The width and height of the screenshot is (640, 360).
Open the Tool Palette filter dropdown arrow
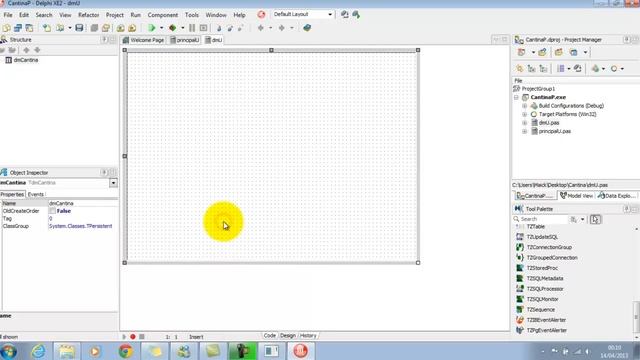(x=582, y=220)
